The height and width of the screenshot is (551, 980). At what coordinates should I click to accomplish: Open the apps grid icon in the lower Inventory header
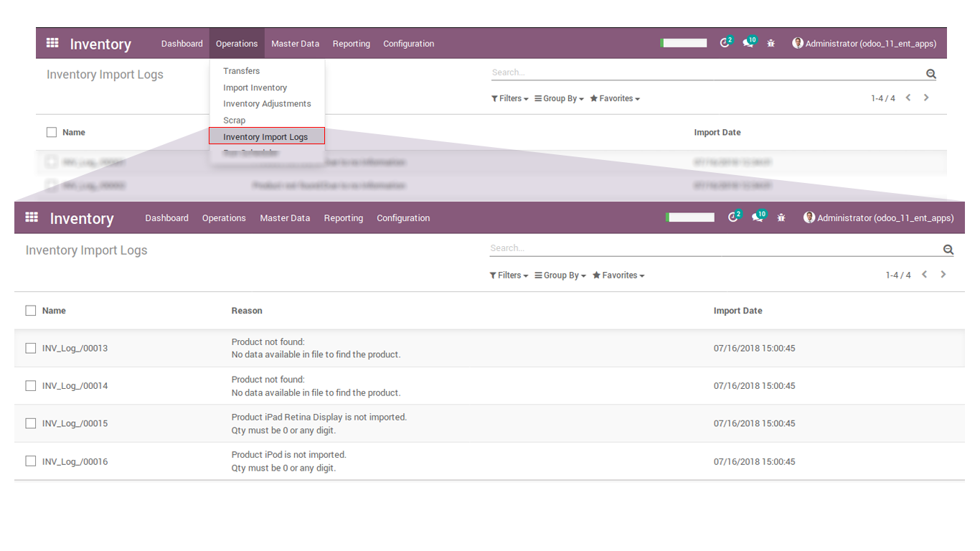(32, 217)
